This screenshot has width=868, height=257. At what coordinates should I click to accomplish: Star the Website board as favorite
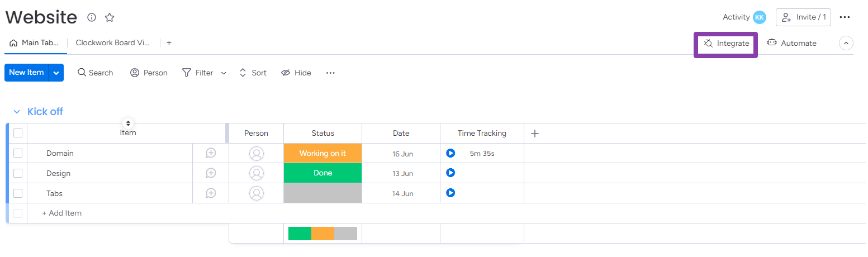pos(110,17)
